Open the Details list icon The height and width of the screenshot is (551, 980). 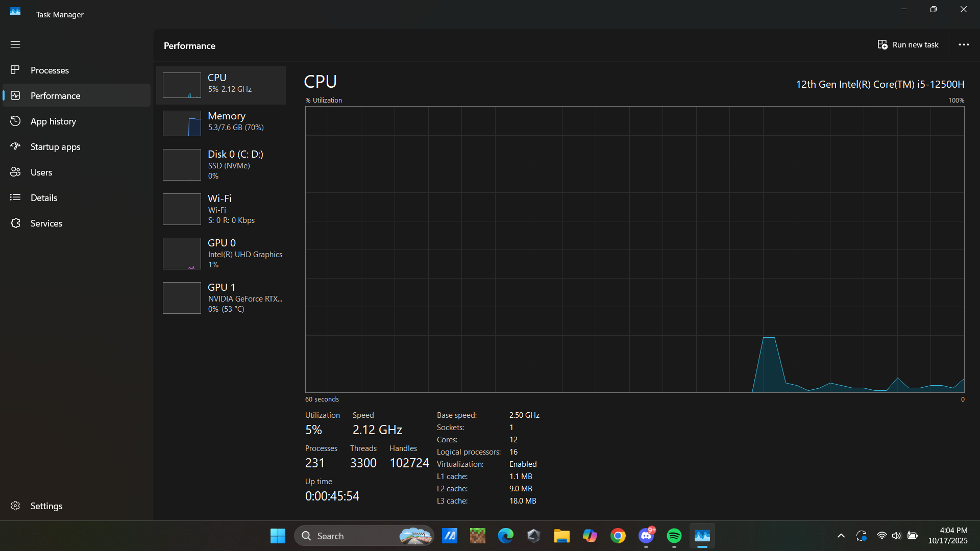[15, 197]
